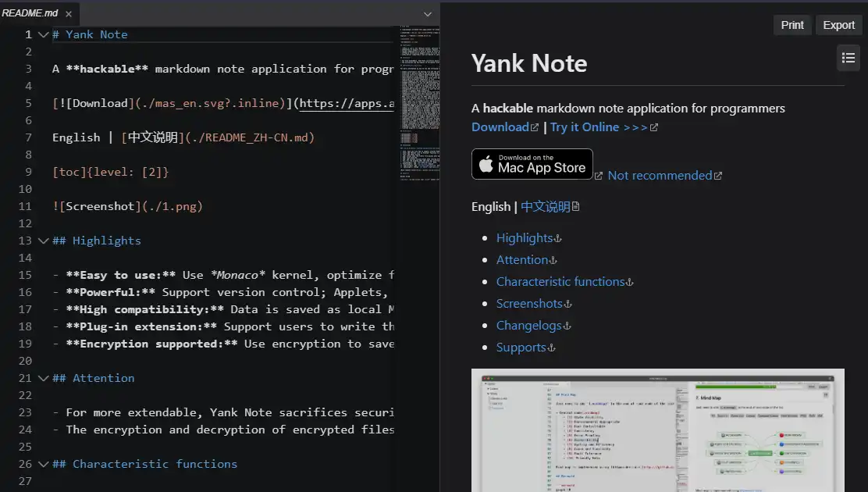Screen dimensions: 868x492
Task: Click the '**High compatibility:**' line in editor
Action: tap(224, 309)
